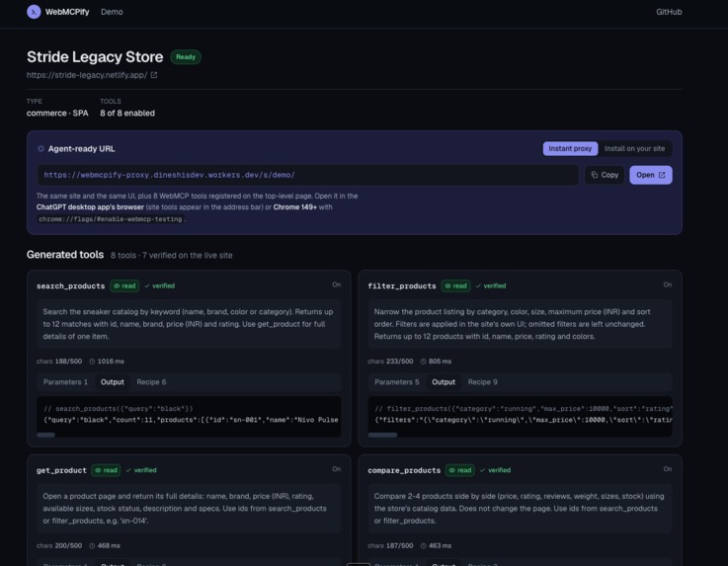Click the clock icon beside 805 ms
The height and width of the screenshot is (566, 728).
423,362
